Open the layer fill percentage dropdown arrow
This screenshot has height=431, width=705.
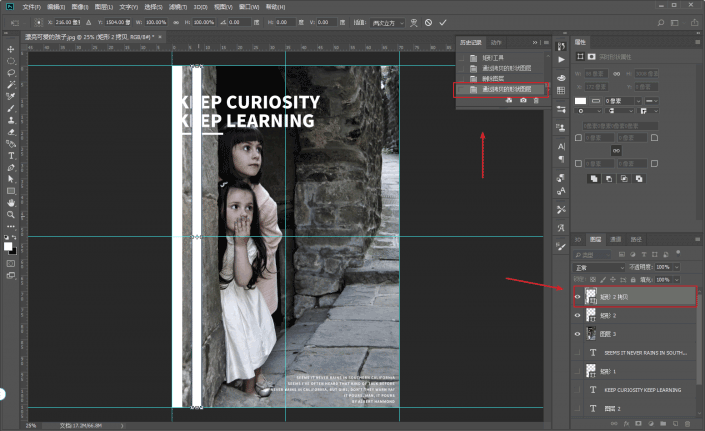(x=677, y=280)
